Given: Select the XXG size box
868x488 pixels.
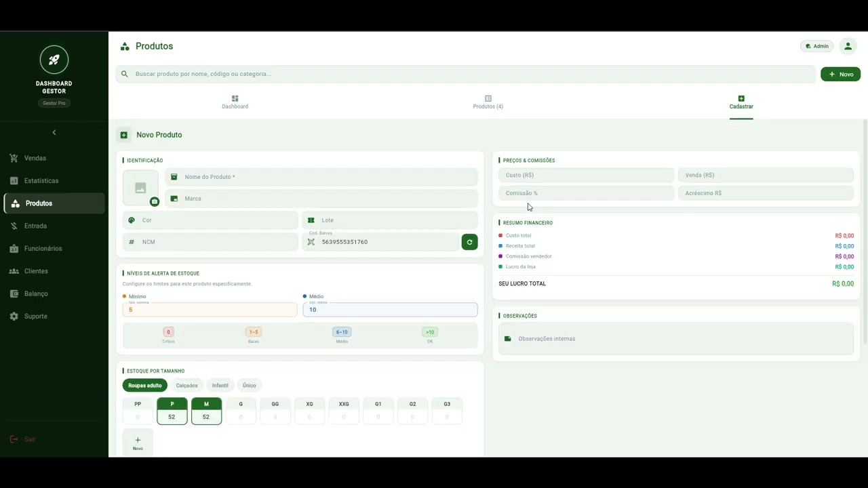Looking at the screenshot, I should point(344,411).
